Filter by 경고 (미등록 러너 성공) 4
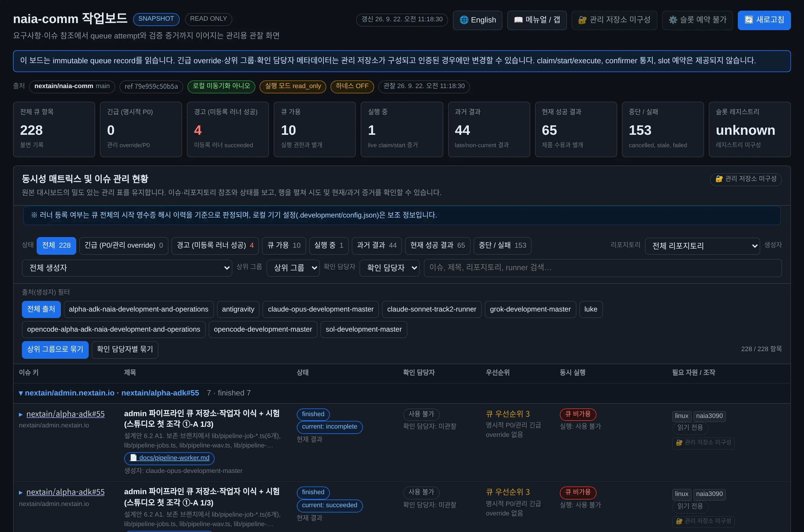Viewport: 804px width, 532px height. (x=215, y=245)
